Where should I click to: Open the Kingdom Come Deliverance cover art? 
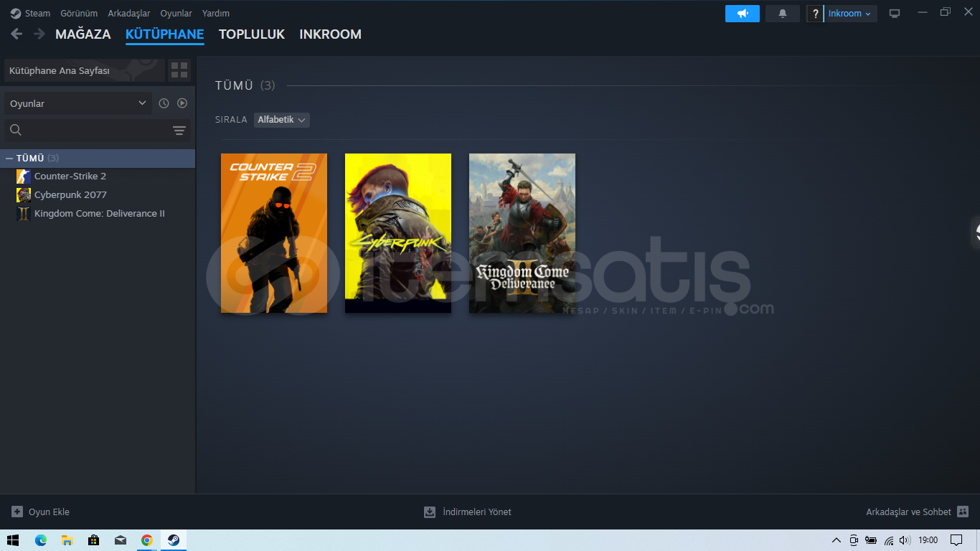pyautogui.click(x=522, y=233)
